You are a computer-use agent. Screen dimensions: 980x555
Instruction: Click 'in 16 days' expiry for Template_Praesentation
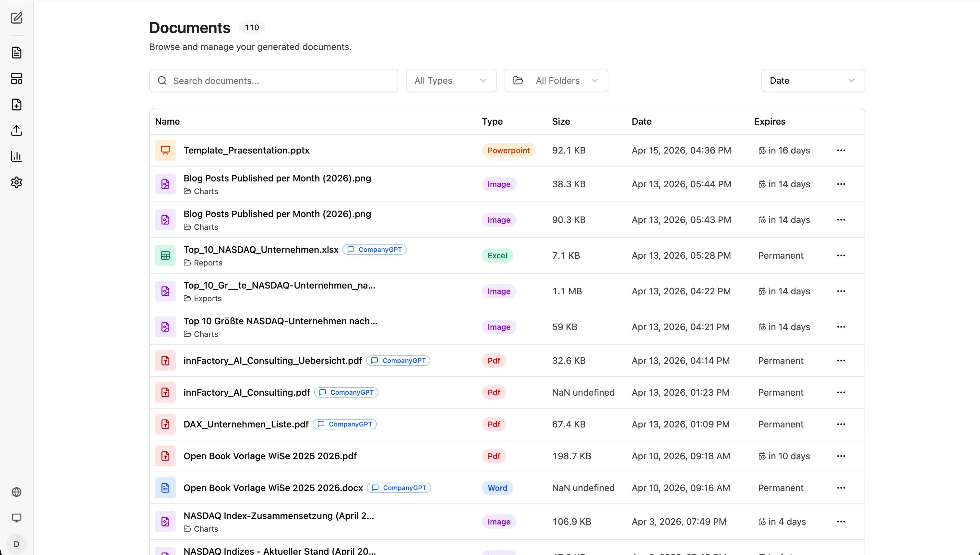(x=784, y=150)
